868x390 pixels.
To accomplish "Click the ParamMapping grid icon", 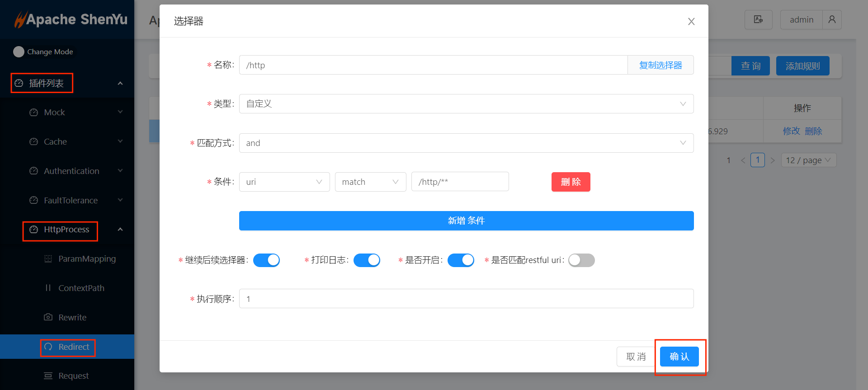I will pos(48,258).
